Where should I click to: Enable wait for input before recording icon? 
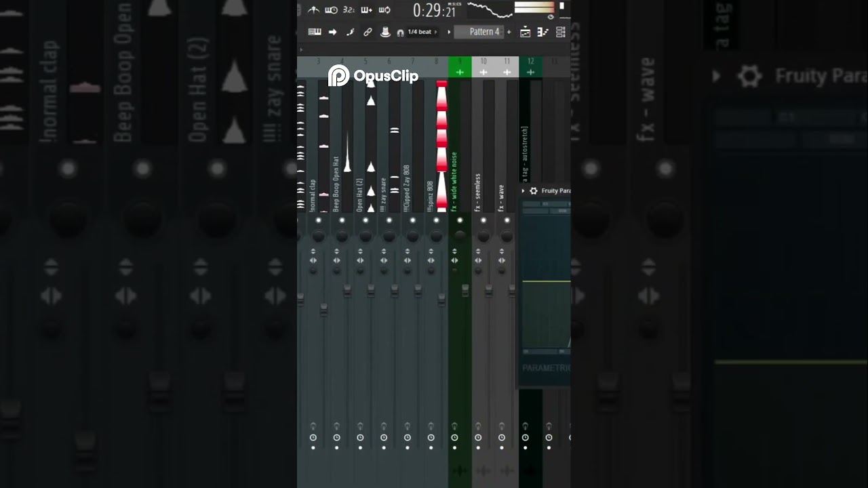[331, 10]
